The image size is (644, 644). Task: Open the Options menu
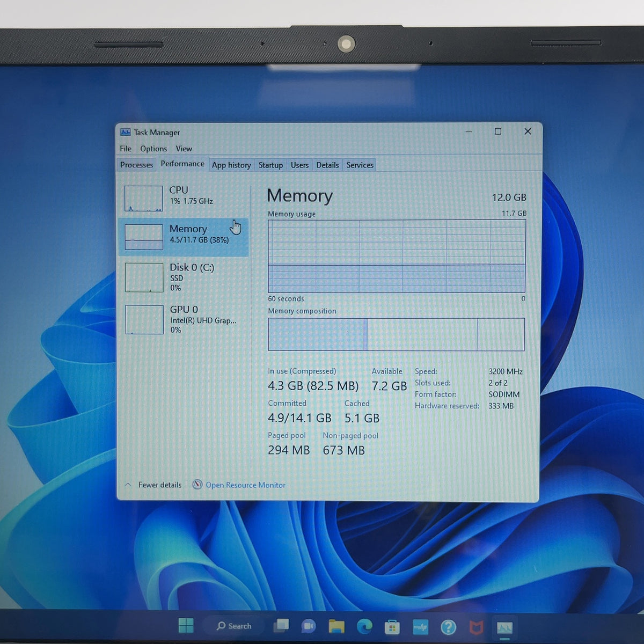click(153, 149)
